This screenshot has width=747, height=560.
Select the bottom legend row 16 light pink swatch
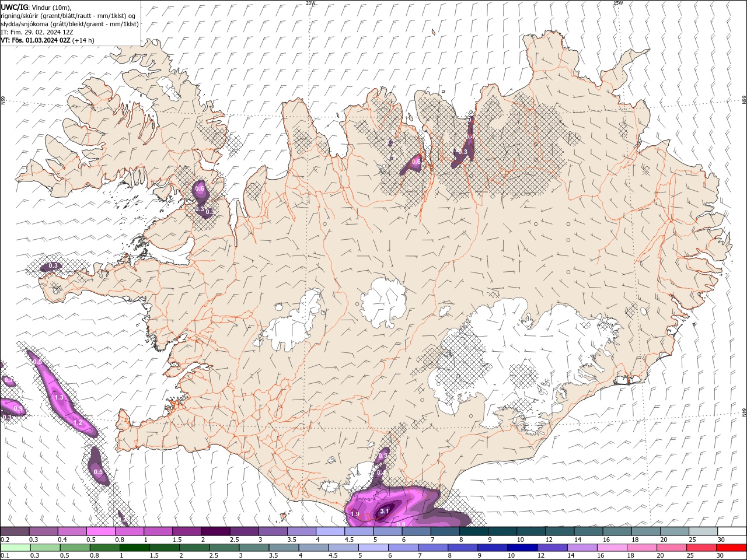(612, 548)
